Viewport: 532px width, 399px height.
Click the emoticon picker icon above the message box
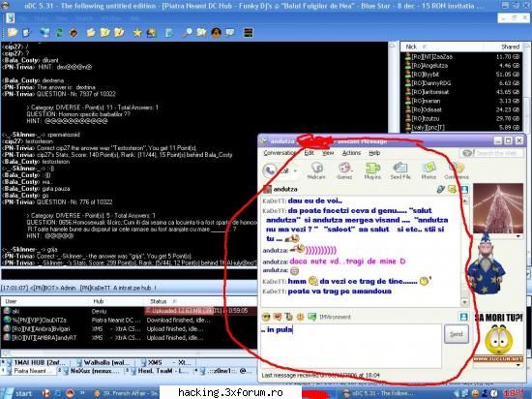[266, 317]
